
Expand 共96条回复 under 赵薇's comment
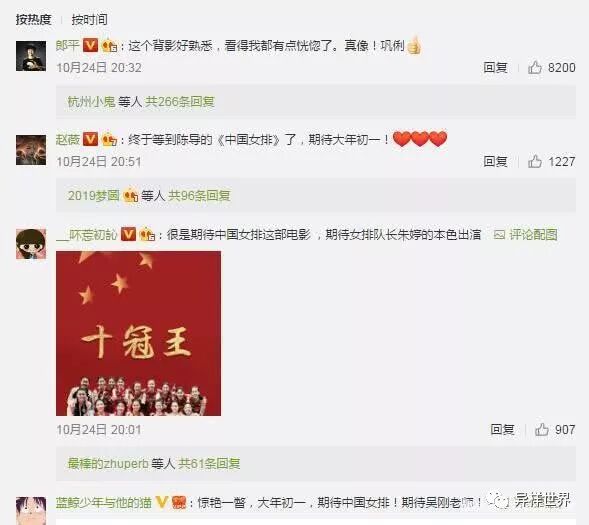point(199,195)
